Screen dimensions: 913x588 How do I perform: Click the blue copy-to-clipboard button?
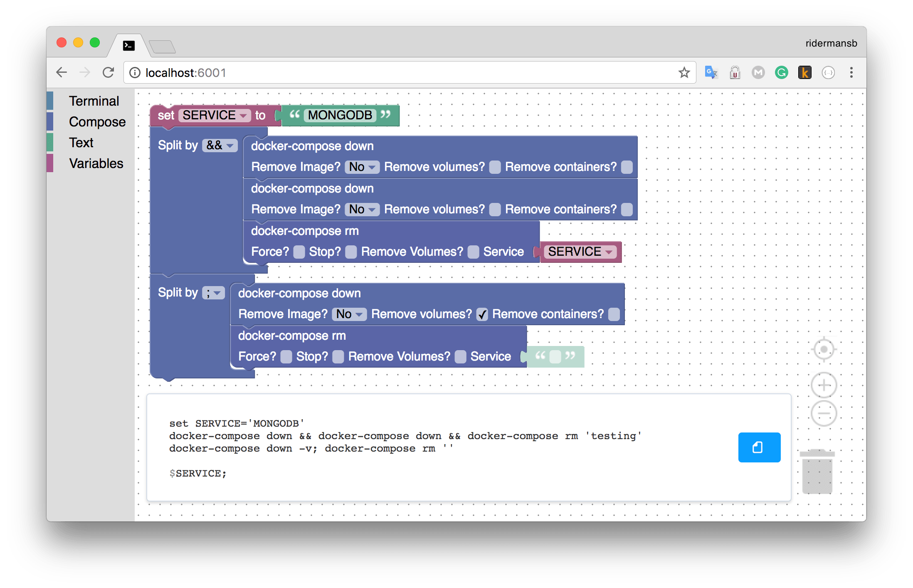click(759, 447)
